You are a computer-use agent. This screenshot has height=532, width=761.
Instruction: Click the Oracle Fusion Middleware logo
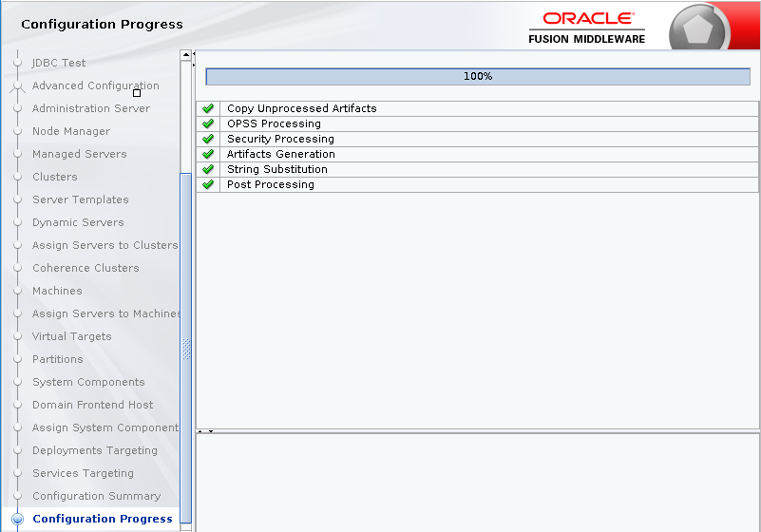click(587, 28)
